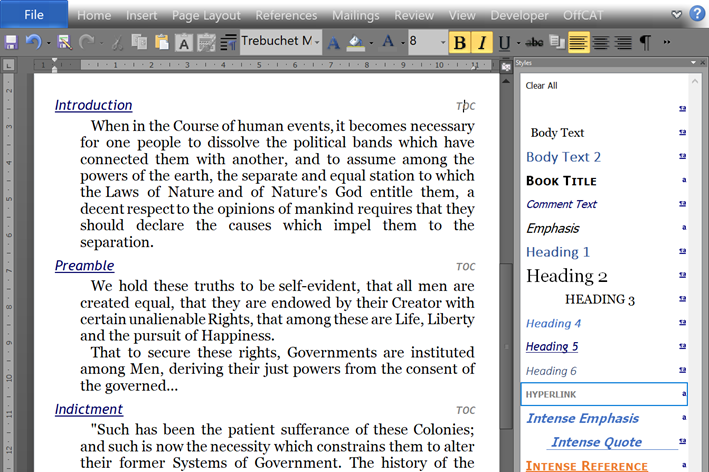Apply the font color A button
Image resolution: width=709 pixels, height=472 pixels.
pos(388,42)
